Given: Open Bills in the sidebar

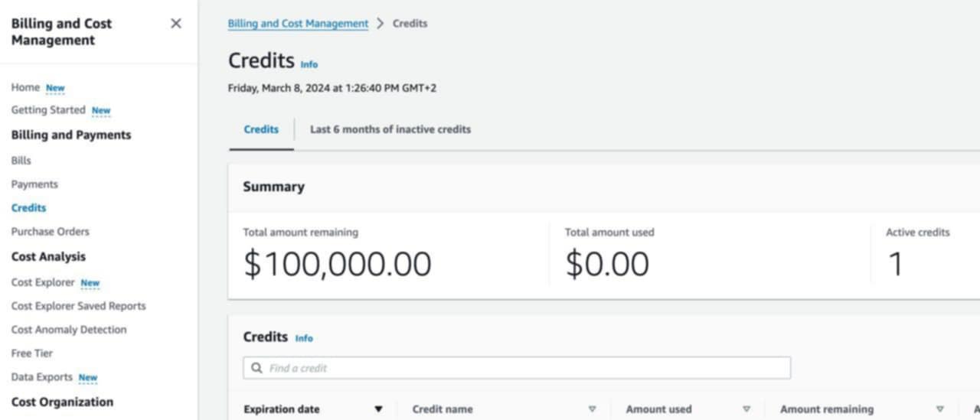Looking at the screenshot, I should click(21, 161).
